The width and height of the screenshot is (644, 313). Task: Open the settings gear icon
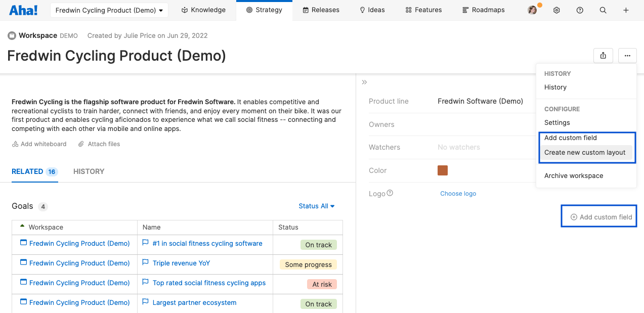[x=556, y=10]
